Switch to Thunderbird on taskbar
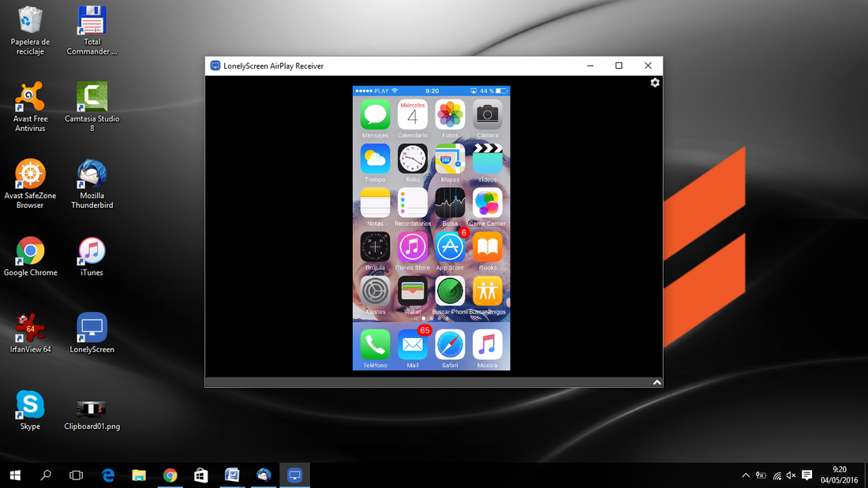The image size is (868, 488). (x=264, y=475)
